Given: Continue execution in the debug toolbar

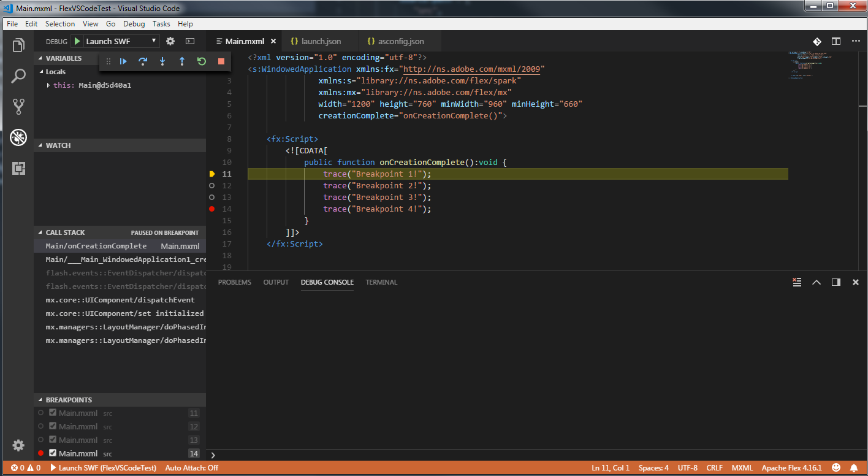Looking at the screenshot, I should pyautogui.click(x=124, y=61).
